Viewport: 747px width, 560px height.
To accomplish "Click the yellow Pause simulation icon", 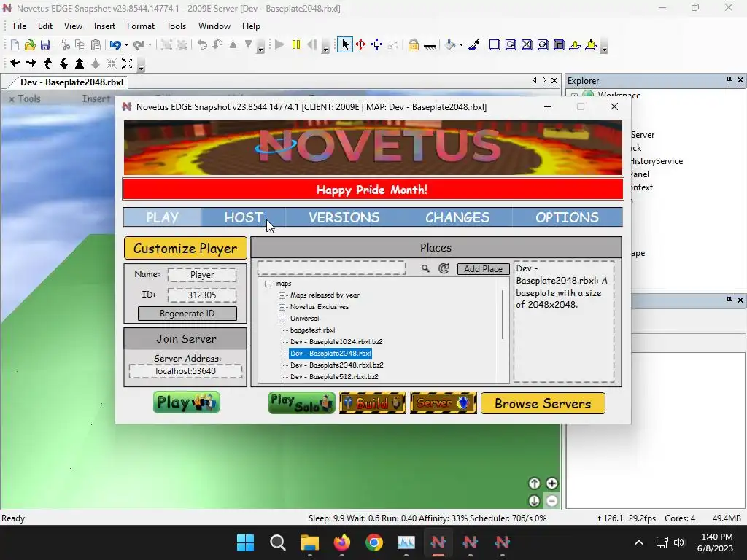I will coord(296,44).
